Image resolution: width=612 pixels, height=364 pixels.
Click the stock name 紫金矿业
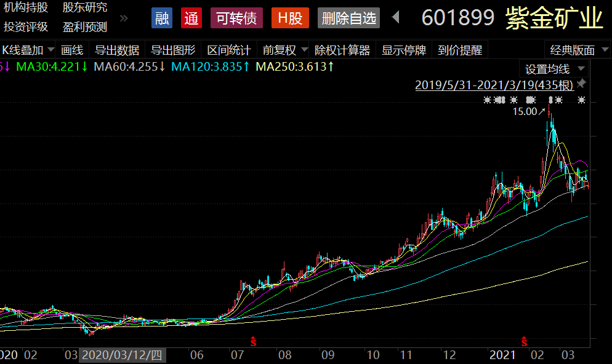554,18
